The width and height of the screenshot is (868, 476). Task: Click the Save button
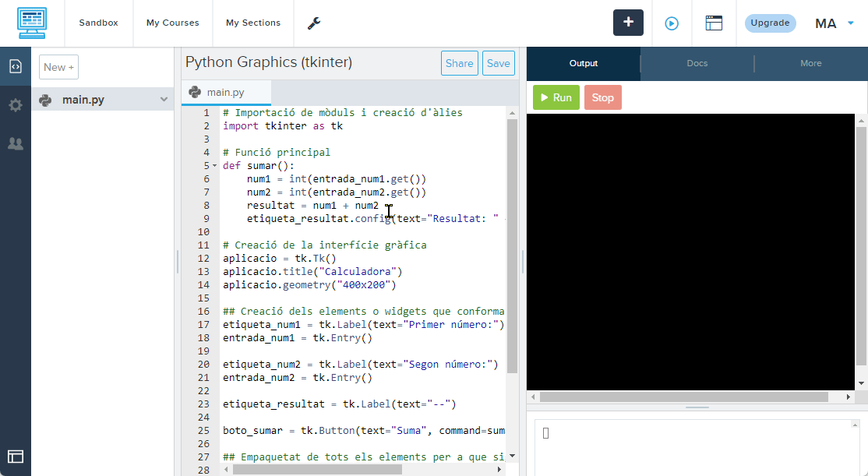[x=498, y=64]
